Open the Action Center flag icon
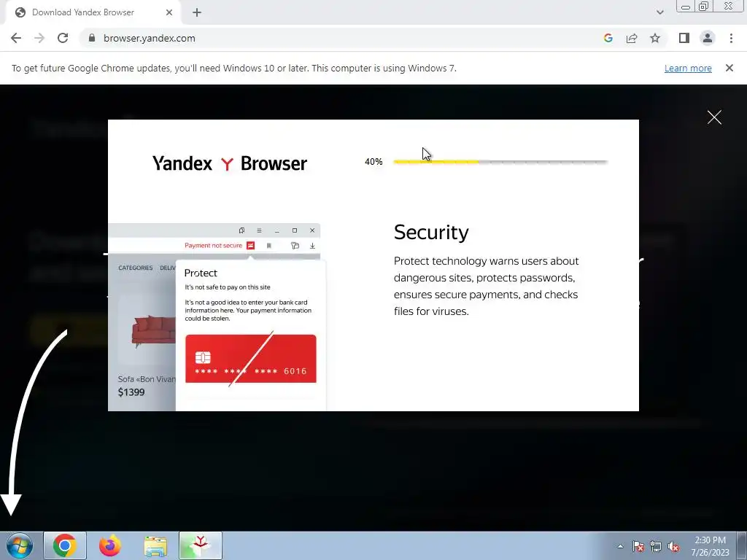 tap(638, 546)
